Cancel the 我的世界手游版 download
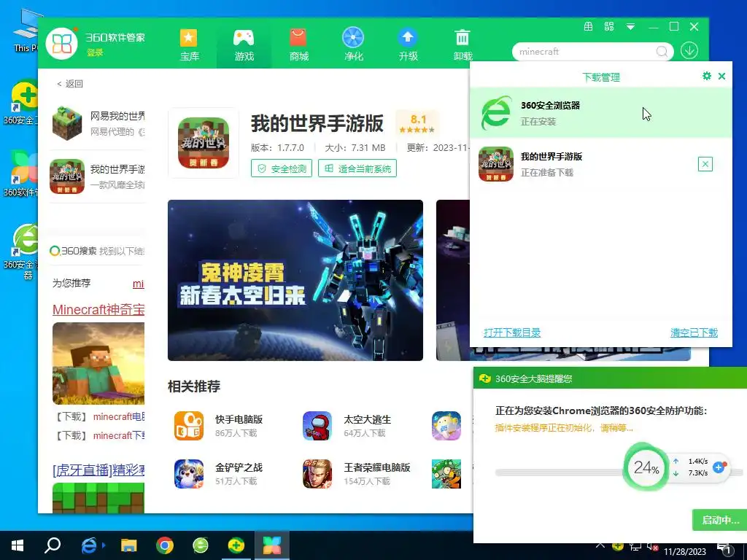The width and height of the screenshot is (747, 560). (x=705, y=164)
